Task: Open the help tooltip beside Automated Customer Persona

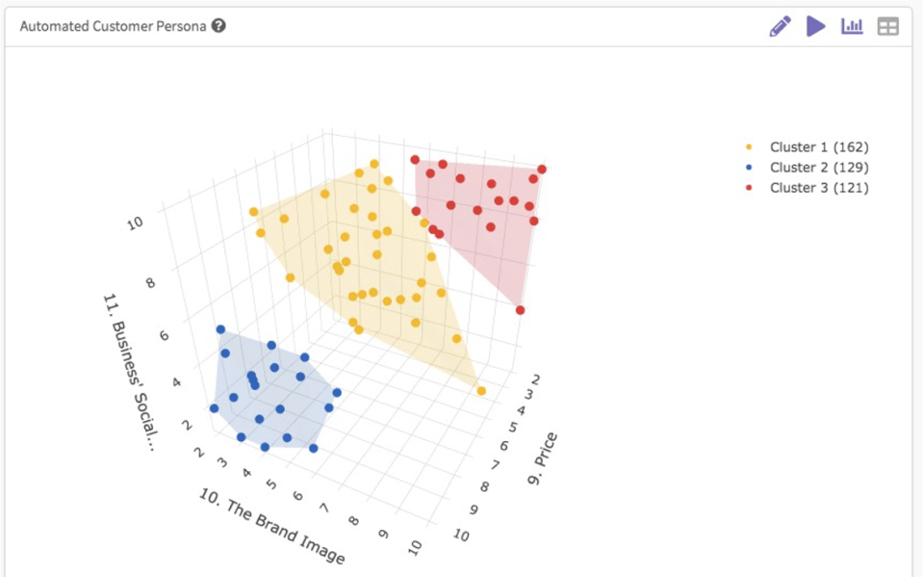Action: pos(218,26)
